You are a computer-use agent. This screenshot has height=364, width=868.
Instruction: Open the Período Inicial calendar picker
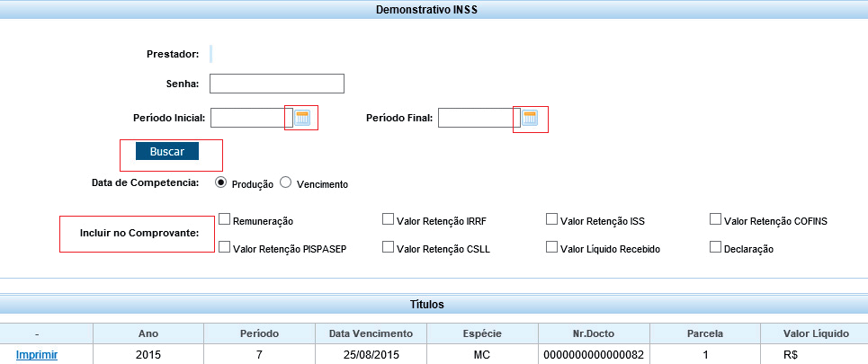[302, 118]
